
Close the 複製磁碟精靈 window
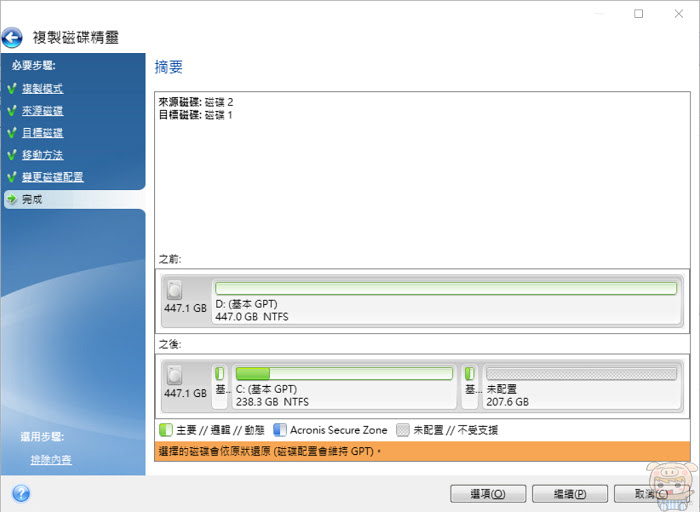(x=679, y=14)
